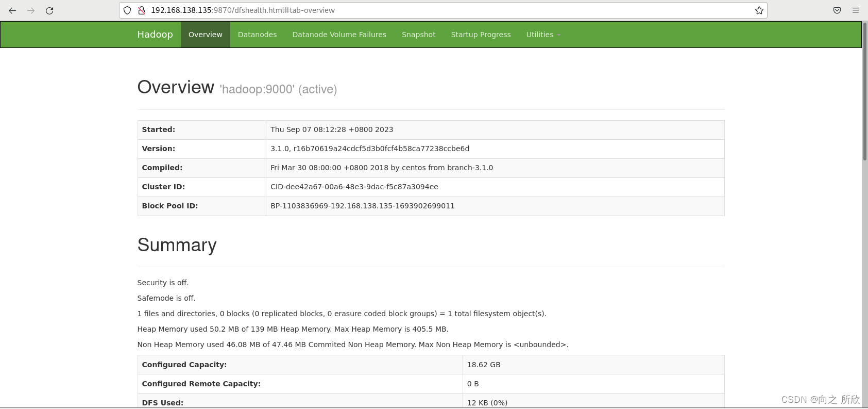Click the 'Overview' page heading
Image resolution: width=868 pixels, height=409 pixels.
176,87
